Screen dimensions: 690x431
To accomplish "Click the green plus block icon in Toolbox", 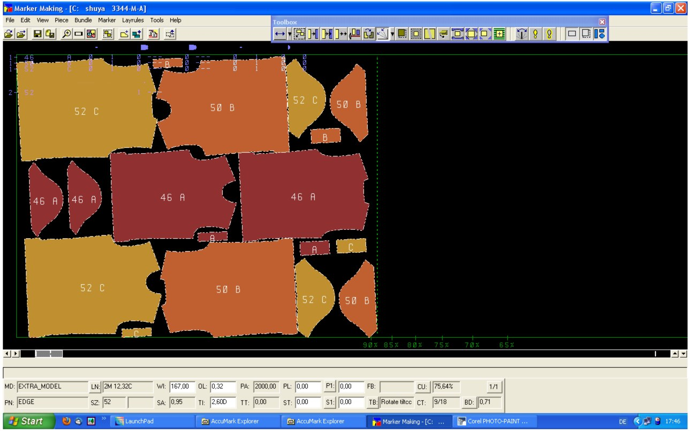I will point(499,34).
